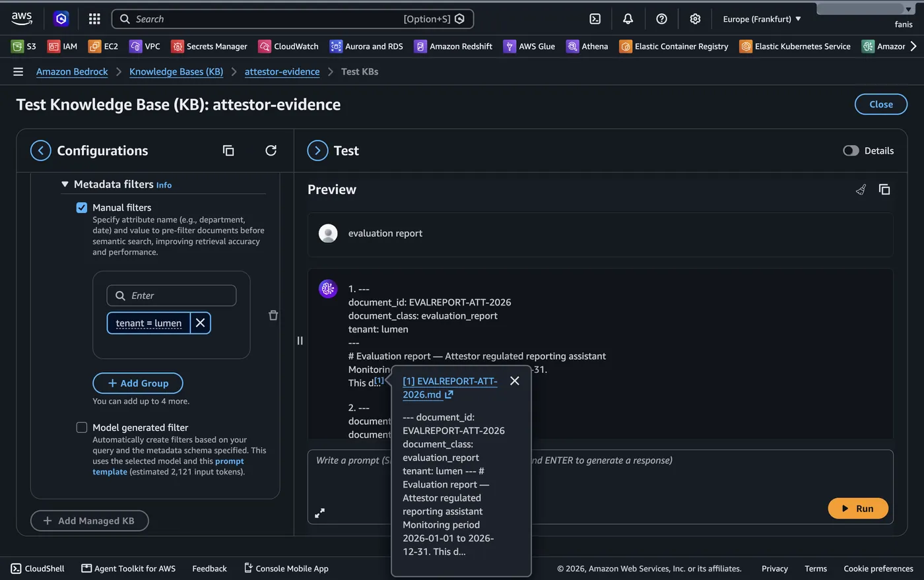Image resolution: width=924 pixels, height=580 pixels.
Task: Click the Close button
Action: [881, 104]
